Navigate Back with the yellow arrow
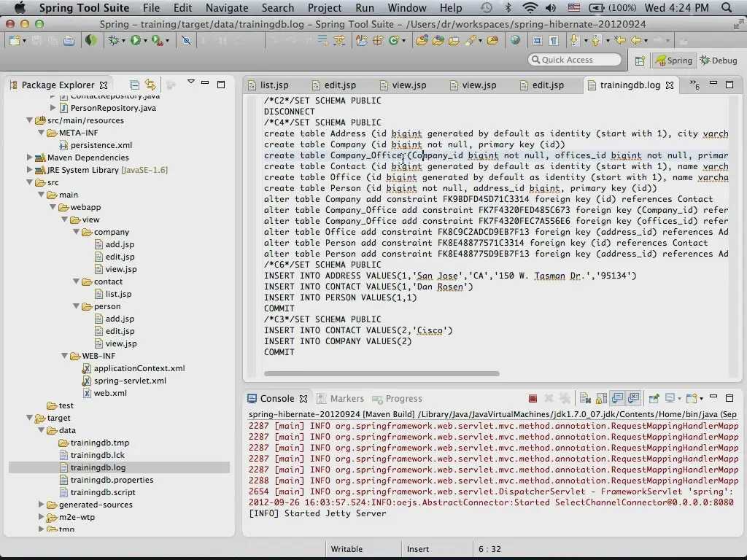 pyautogui.click(x=636, y=41)
